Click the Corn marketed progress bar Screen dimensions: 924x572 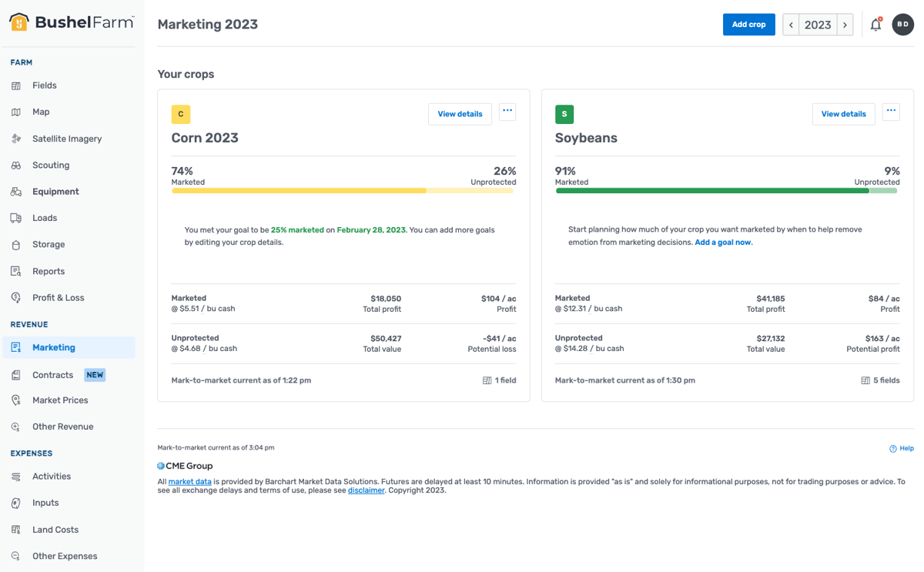click(x=308, y=190)
